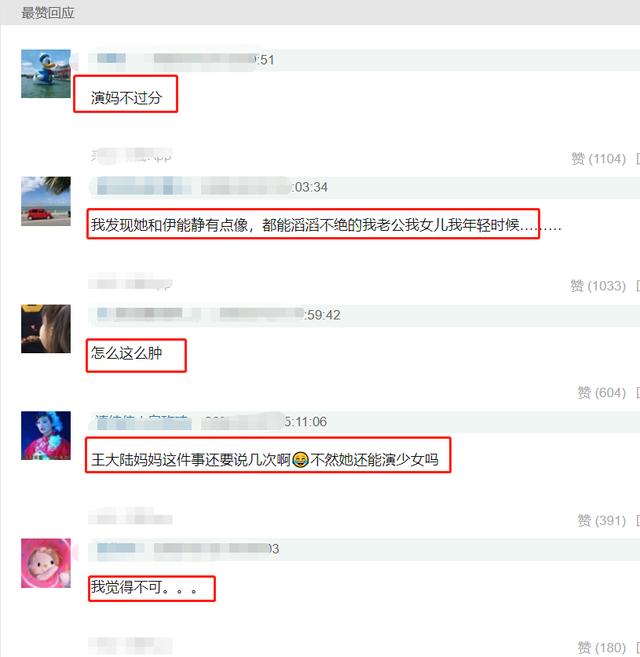Click the laughing-crying emoji in the comment
Image resolution: width=640 pixels, height=657 pixels.
[x=301, y=460]
